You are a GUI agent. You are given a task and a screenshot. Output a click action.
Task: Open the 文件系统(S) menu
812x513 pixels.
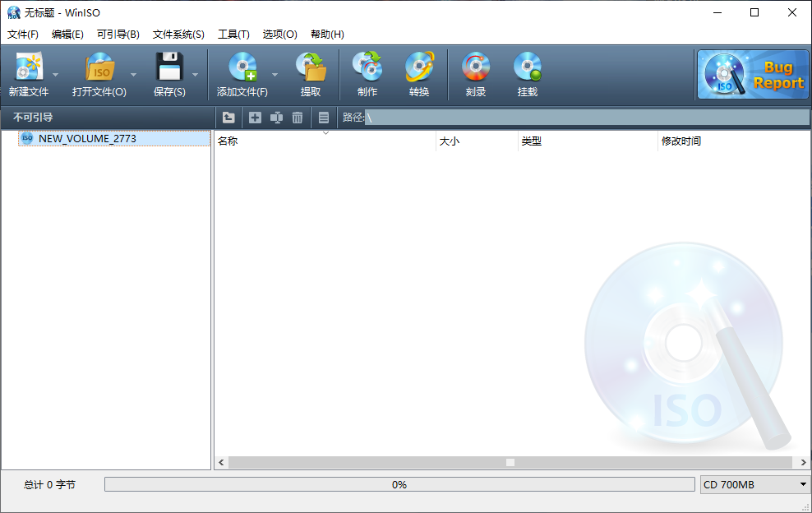coord(178,35)
